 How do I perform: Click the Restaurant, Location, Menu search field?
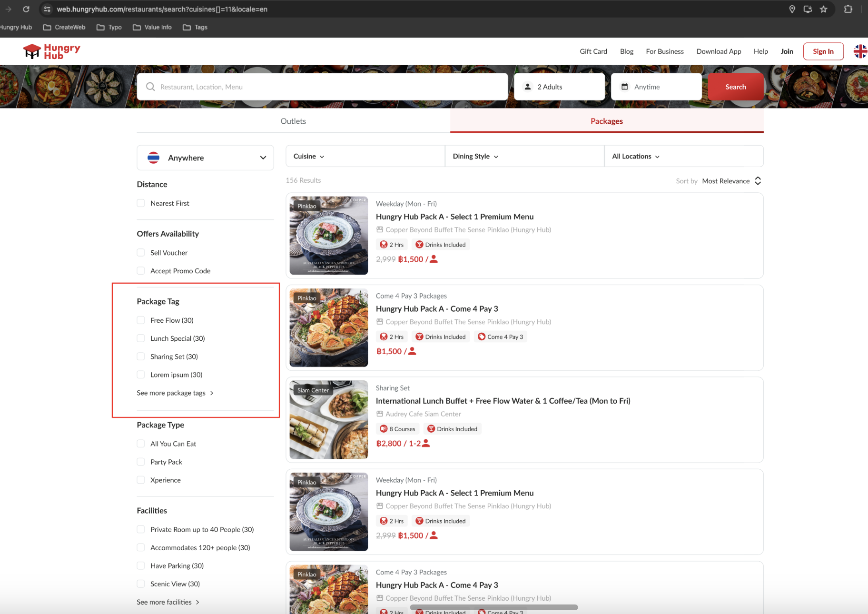tap(328, 87)
